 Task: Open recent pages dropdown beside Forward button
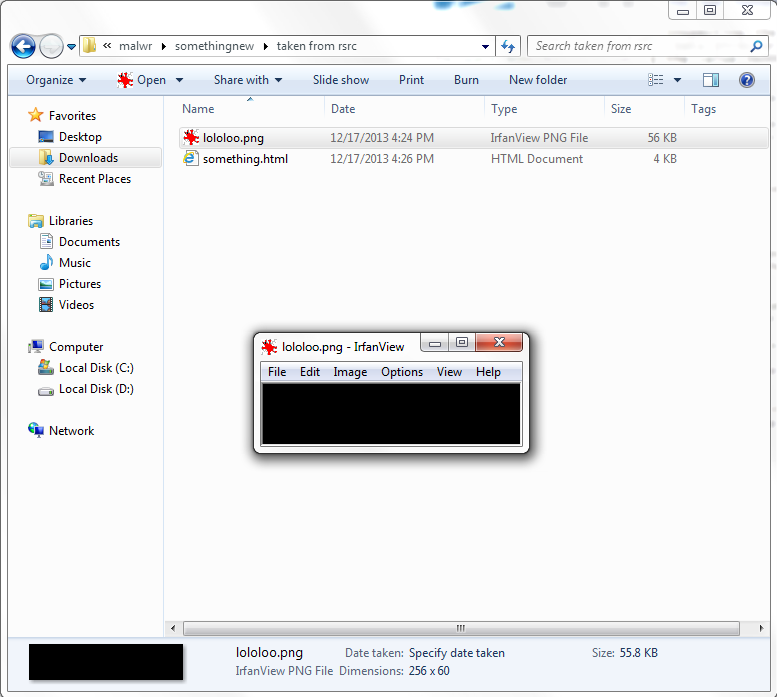pos(72,47)
